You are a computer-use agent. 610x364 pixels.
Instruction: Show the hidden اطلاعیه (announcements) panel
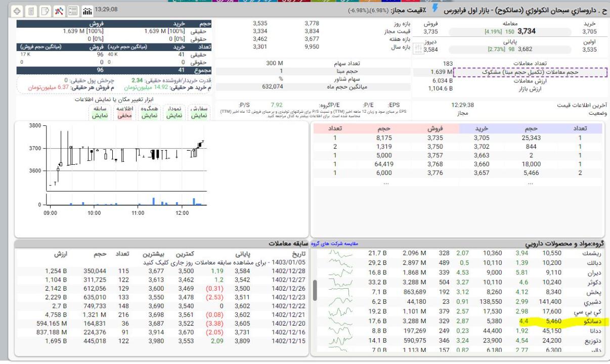[124, 112]
